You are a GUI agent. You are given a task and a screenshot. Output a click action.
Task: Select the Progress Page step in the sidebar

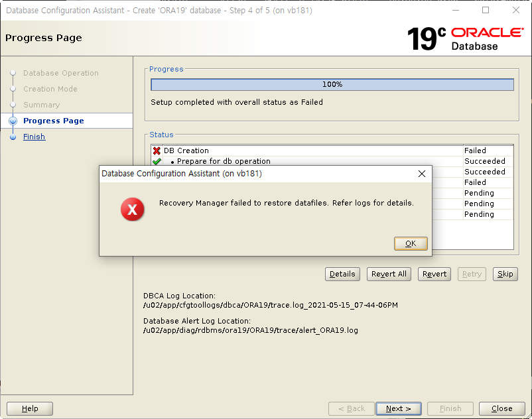54,121
